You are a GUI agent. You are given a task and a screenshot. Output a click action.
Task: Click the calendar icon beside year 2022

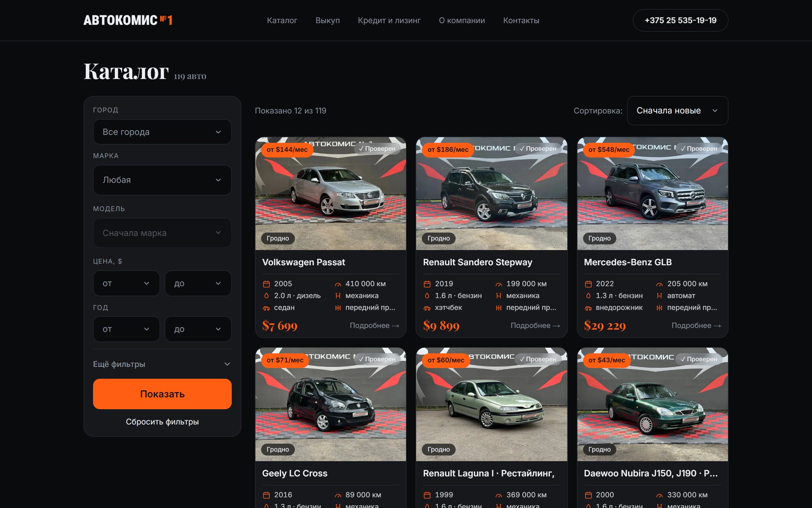pos(588,284)
